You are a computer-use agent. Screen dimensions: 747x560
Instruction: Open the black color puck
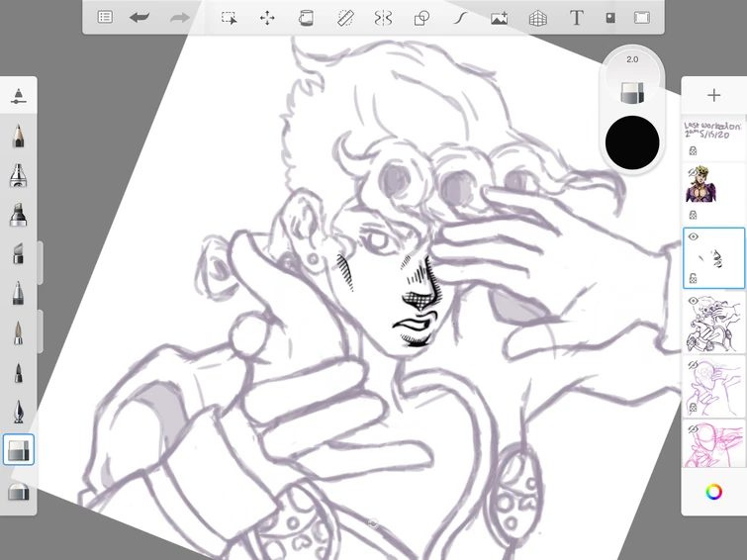[632, 142]
